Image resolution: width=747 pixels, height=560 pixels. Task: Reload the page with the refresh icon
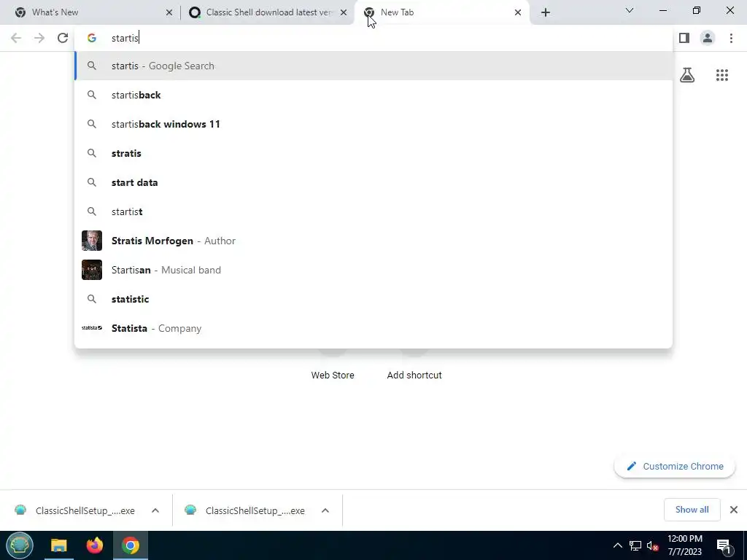pyautogui.click(x=63, y=38)
